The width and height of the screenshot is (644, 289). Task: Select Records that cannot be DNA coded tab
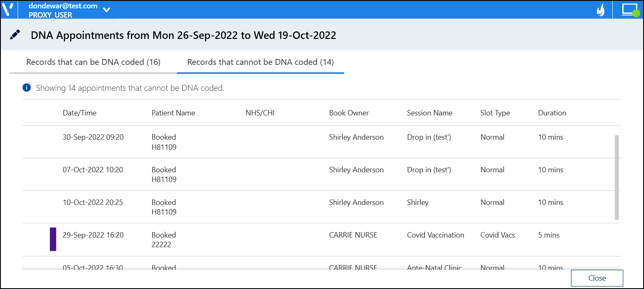[260, 62]
